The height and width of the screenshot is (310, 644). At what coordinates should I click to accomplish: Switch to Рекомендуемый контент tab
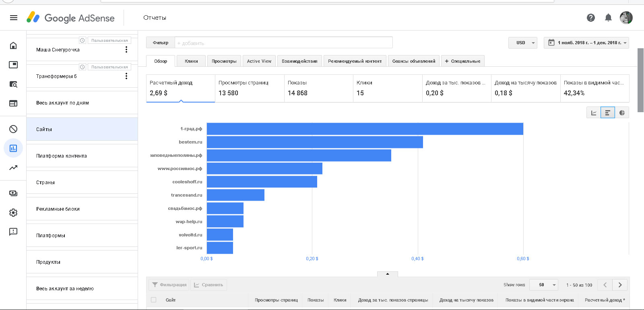[x=355, y=61]
